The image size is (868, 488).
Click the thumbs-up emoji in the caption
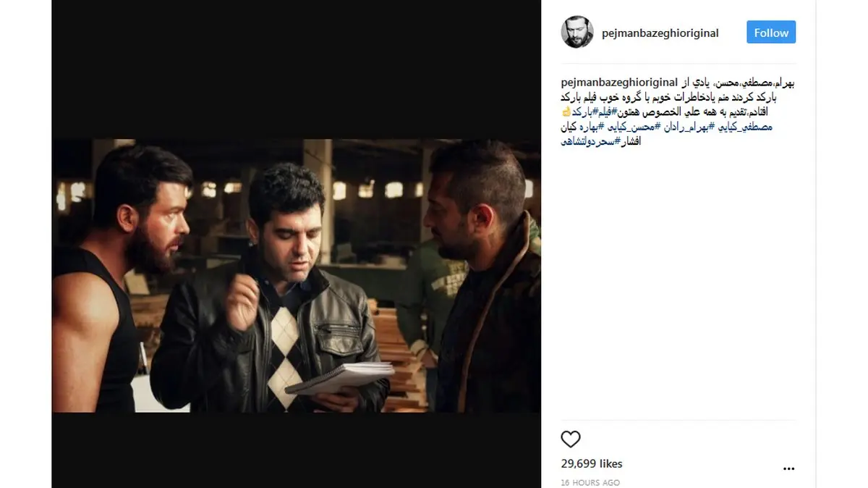[566, 112]
